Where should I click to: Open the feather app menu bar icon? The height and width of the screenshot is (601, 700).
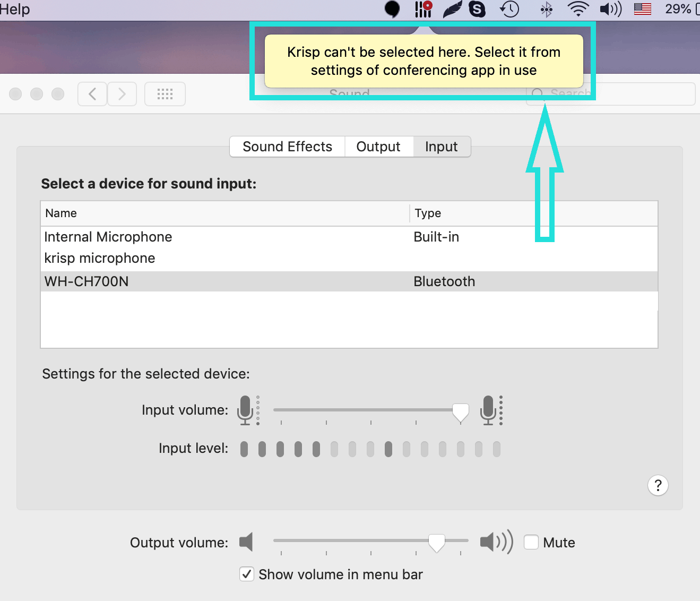tap(452, 9)
